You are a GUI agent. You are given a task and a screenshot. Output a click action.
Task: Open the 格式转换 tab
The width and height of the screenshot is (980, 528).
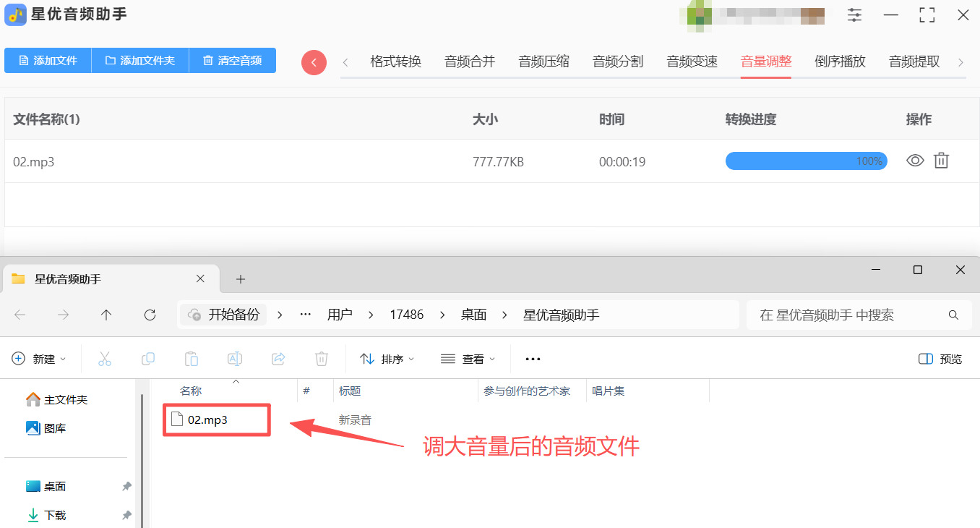click(395, 61)
